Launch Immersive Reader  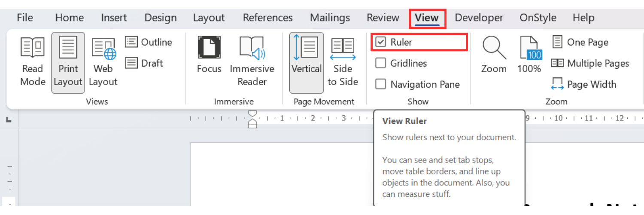coord(252,62)
